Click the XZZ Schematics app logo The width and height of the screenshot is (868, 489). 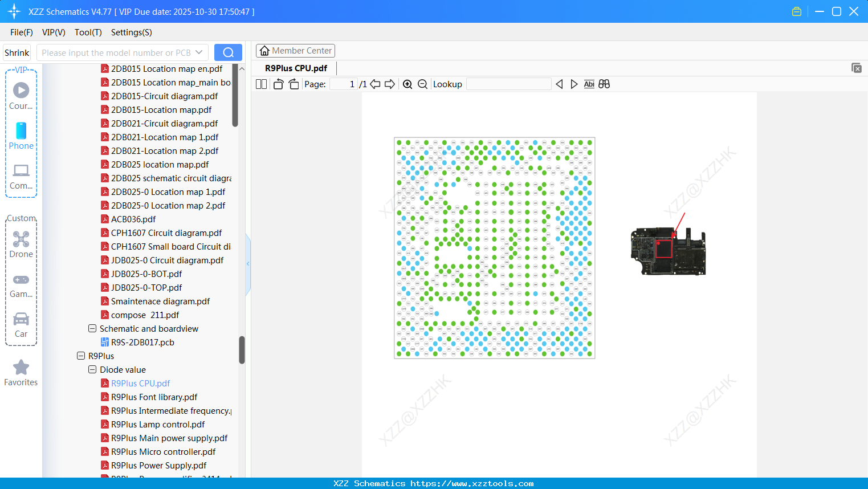(14, 11)
